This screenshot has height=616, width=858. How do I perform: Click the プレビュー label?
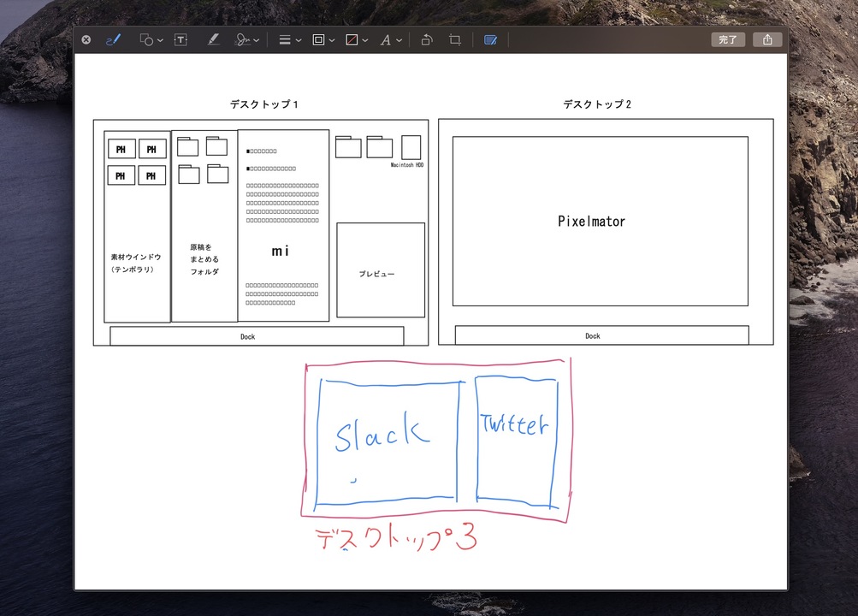click(x=376, y=274)
